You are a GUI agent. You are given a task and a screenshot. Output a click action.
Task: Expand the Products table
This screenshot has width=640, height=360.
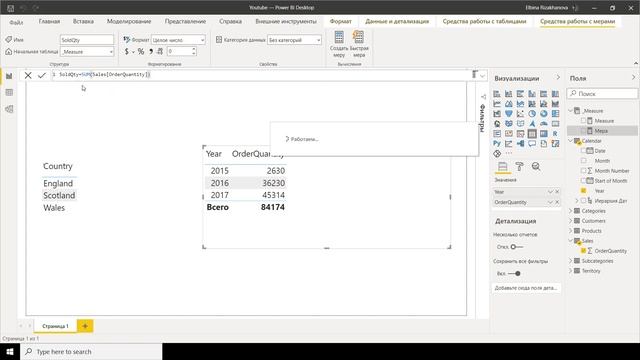(571, 231)
